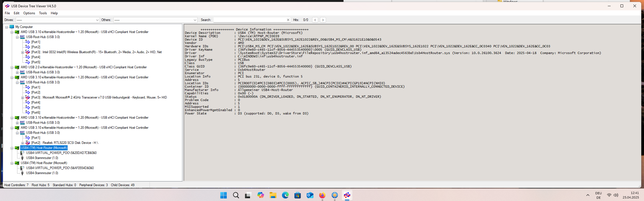
Task: Go to next search hit
Action: click(323, 20)
